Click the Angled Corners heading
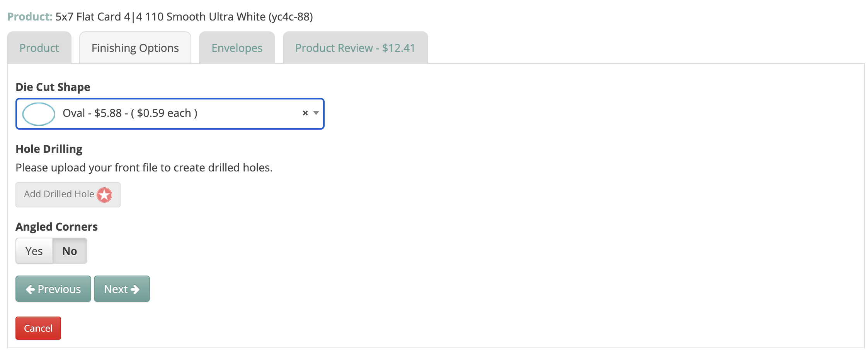Image resolution: width=868 pixels, height=363 pixels. tap(56, 227)
